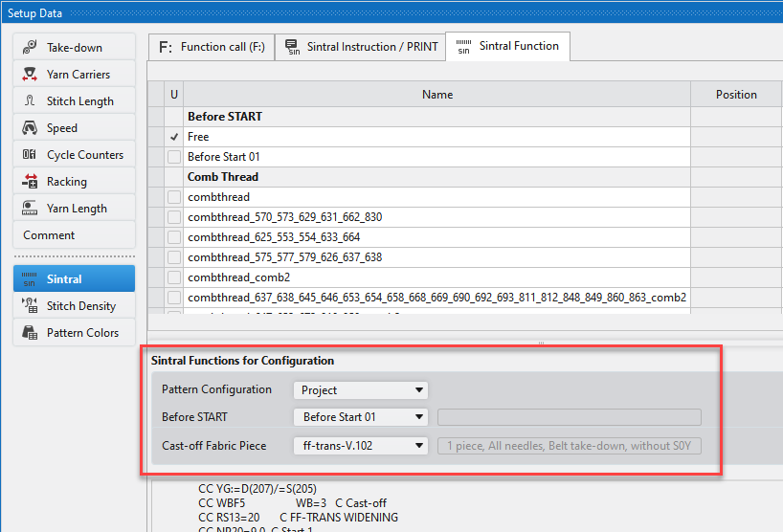Click the Before START description text field
The image size is (783, 532).
pyautogui.click(x=569, y=417)
